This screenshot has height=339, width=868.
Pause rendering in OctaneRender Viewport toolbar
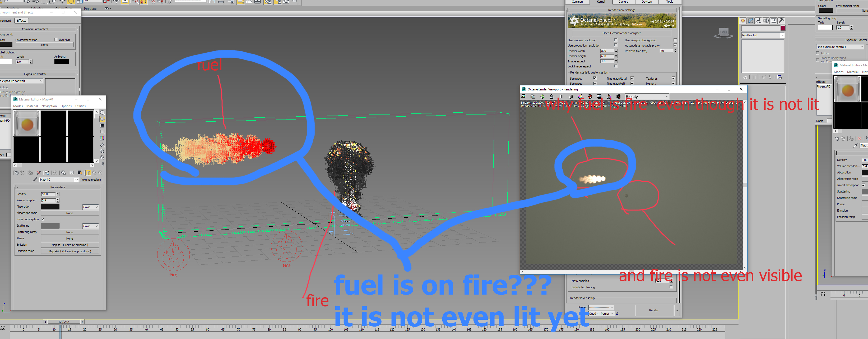pyautogui.click(x=561, y=97)
